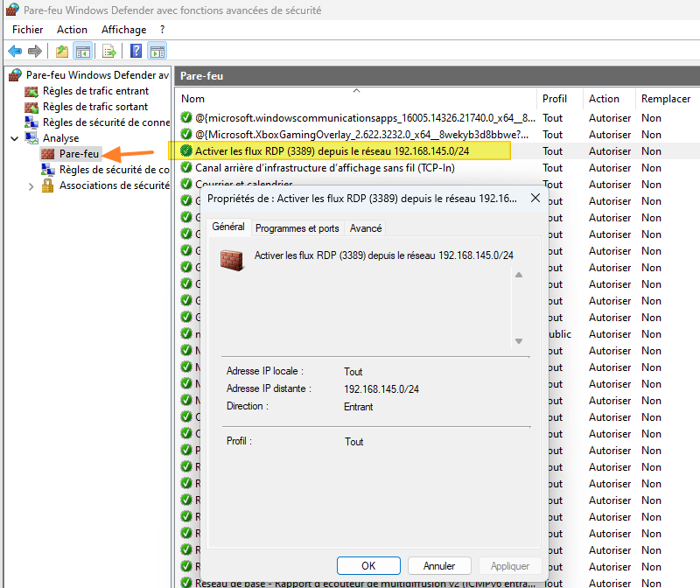Screen dimensions: 700x588
Task: Click the sort indicator on the Nom column
Action: click(x=356, y=90)
